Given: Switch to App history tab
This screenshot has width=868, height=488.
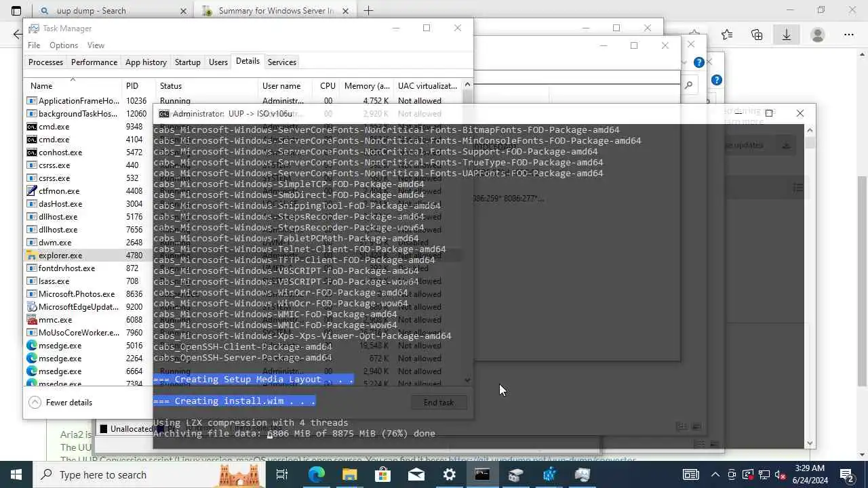Looking at the screenshot, I should 146,62.
